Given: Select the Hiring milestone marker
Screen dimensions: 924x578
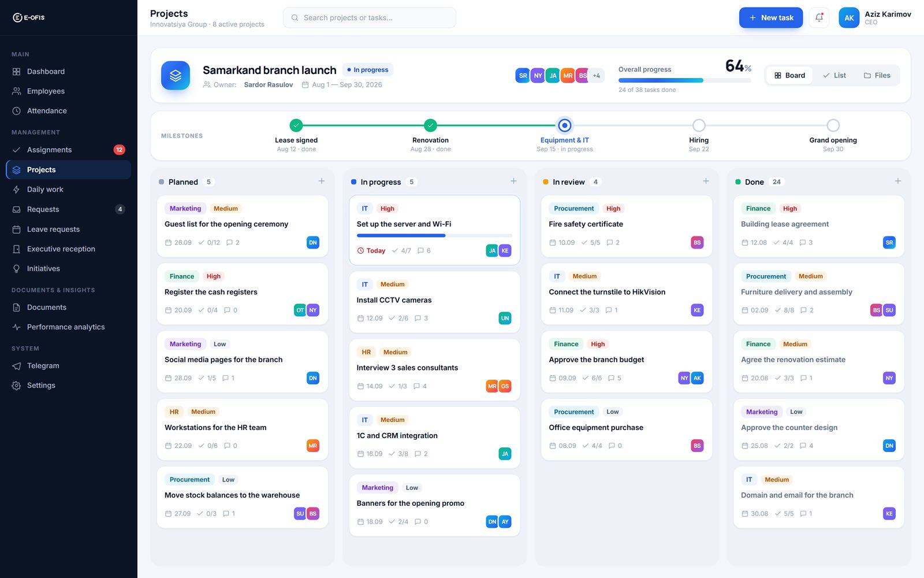Looking at the screenshot, I should click(x=699, y=125).
